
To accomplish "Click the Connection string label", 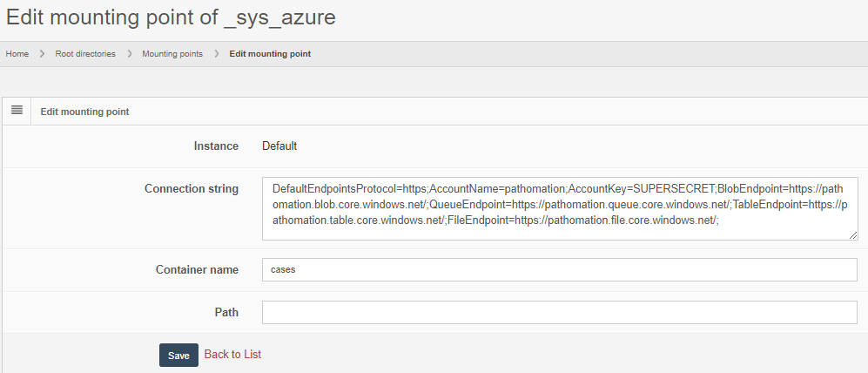I will (191, 189).
